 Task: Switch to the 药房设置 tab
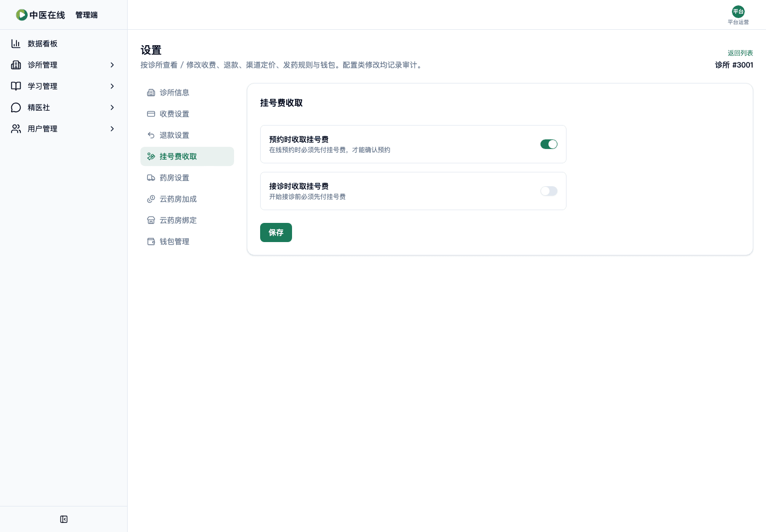click(187, 178)
